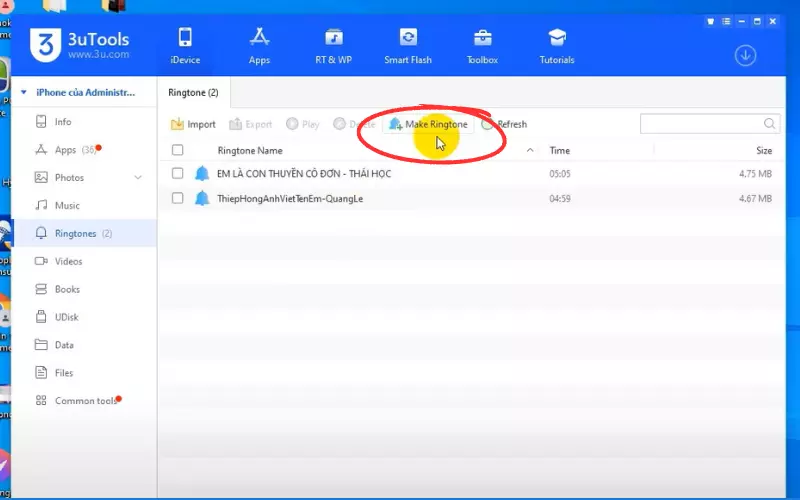Select Music in the sidebar
800x500 pixels.
click(84, 206)
